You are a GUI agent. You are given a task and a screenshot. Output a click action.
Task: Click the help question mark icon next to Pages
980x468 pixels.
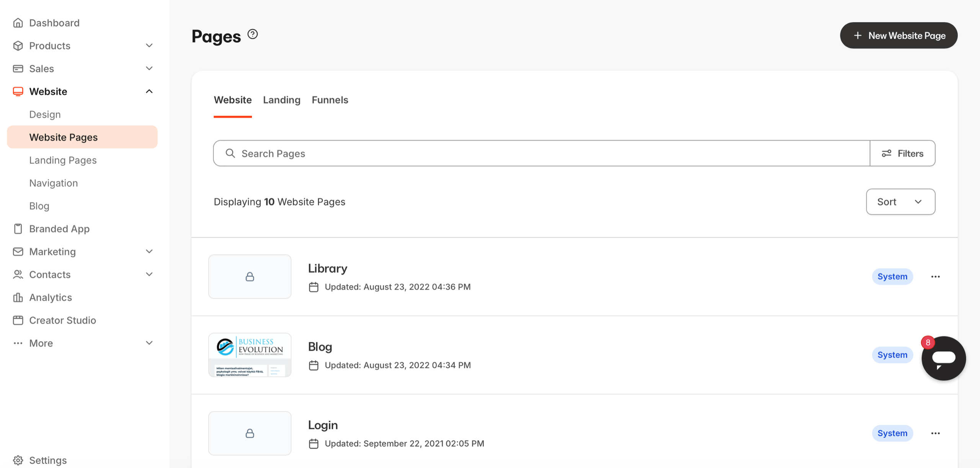coord(253,34)
